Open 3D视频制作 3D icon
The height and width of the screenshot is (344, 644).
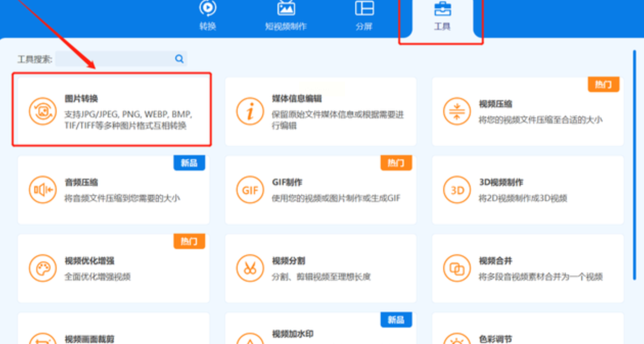457,190
